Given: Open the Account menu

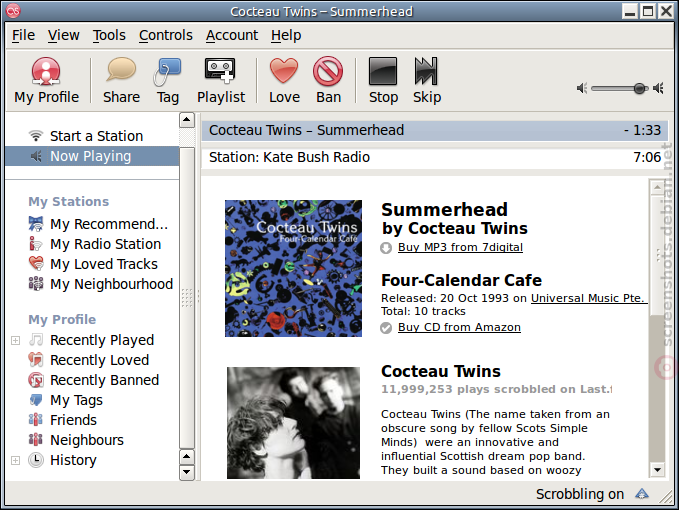Looking at the screenshot, I should point(232,35).
